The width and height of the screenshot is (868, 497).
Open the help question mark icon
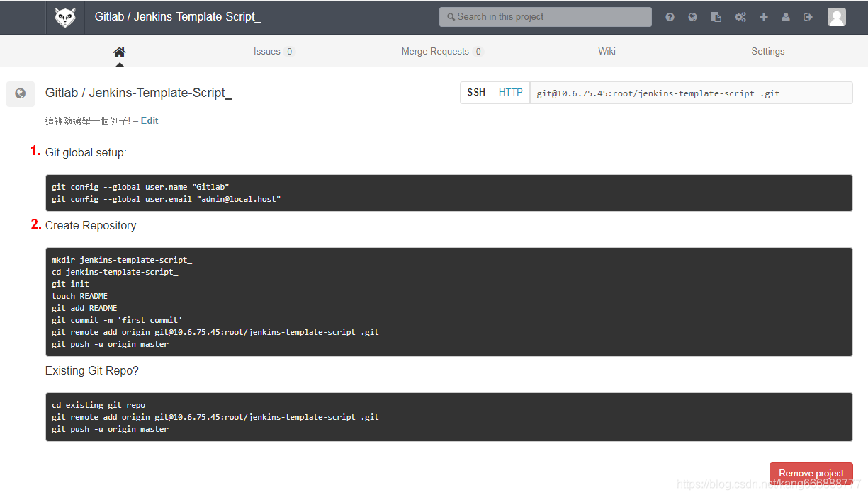click(670, 17)
